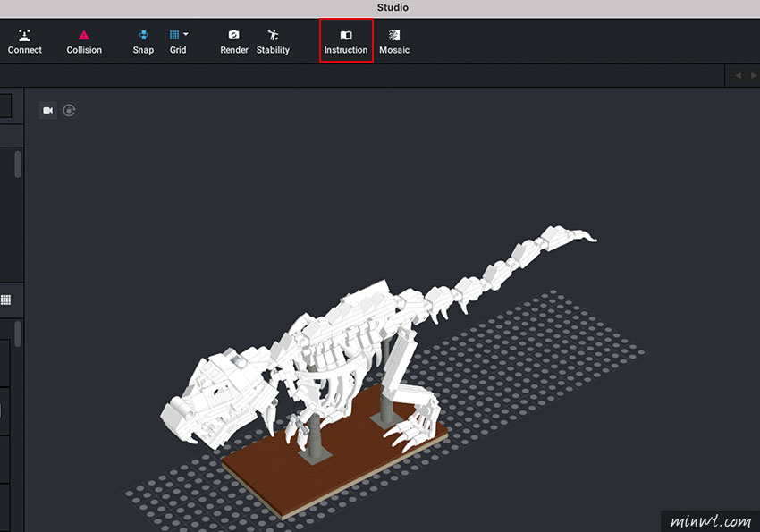The height and width of the screenshot is (532, 760).
Task: Toggle the Grid icon
Action: point(174,35)
